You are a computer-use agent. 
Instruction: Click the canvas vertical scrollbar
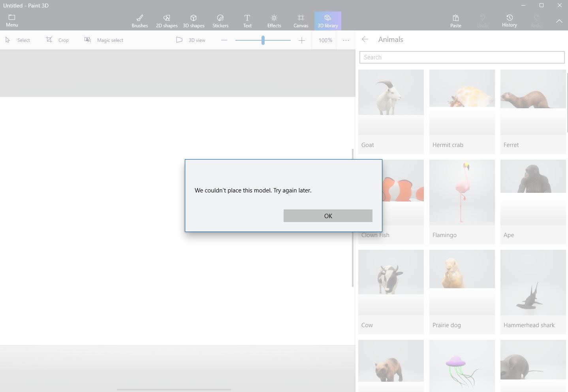click(353, 218)
